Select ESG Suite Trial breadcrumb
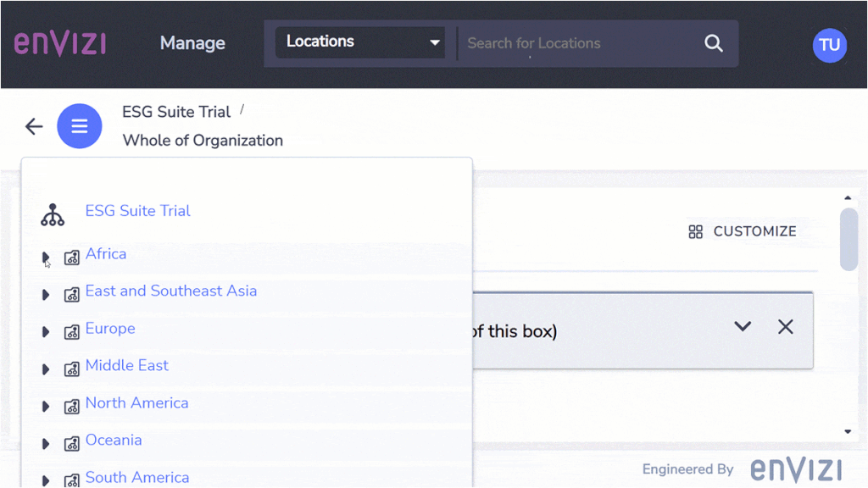This screenshot has height=488, width=868. [176, 112]
